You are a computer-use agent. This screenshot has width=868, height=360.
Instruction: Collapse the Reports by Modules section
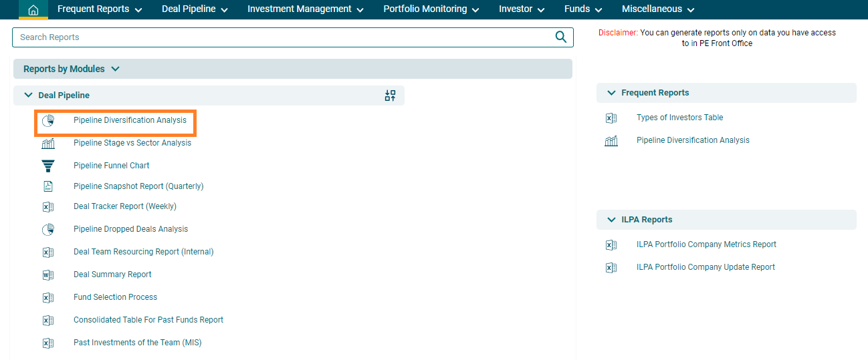pos(115,69)
